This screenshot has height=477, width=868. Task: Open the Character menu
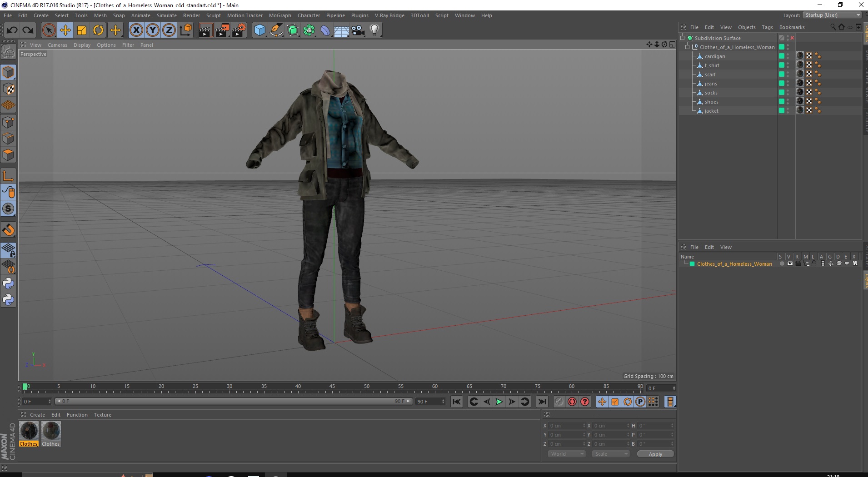coord(309,15)
